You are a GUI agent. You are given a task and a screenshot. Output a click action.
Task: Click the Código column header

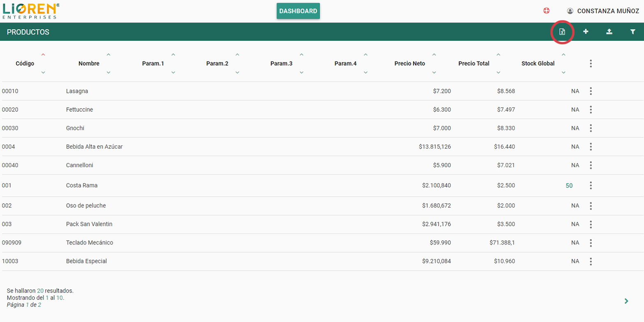click(x=25, y=64)
